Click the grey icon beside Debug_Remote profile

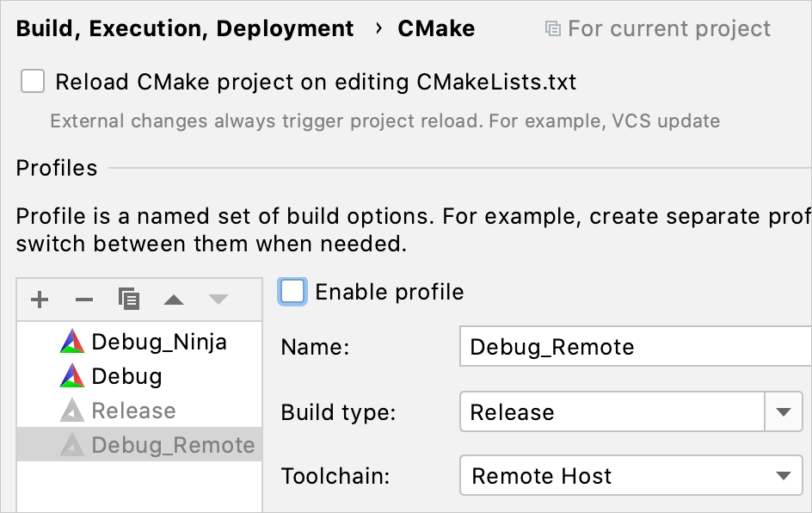pos(72,445)
